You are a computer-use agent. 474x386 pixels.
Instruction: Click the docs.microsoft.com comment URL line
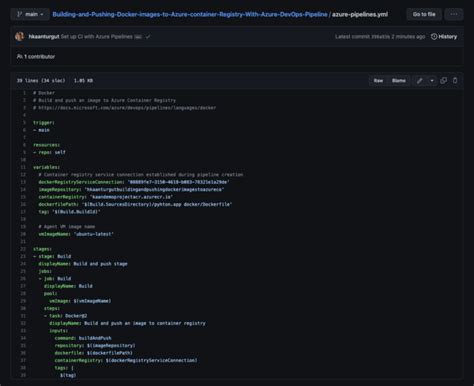pyautogui.click(x=124, y=108)
